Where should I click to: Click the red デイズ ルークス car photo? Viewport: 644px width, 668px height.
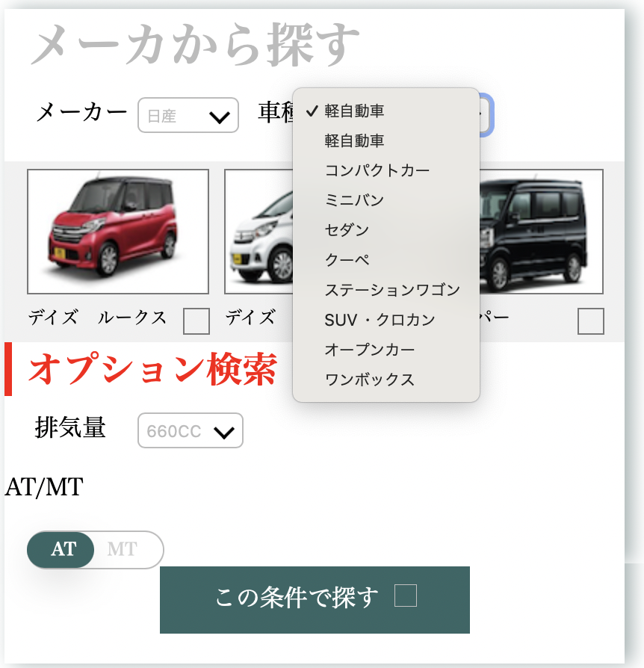pos(117,231)
